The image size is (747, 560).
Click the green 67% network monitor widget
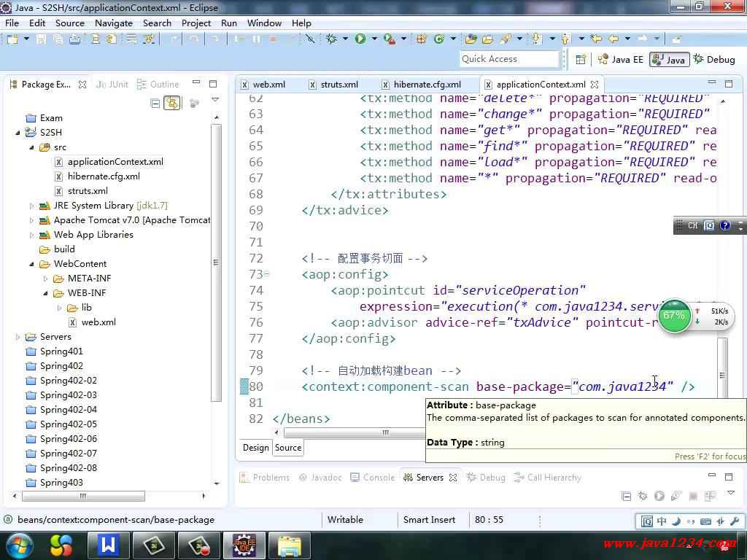click(674, 316)
